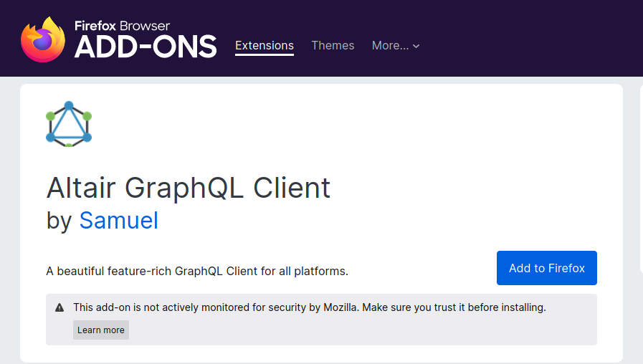Click top blue node of Altair logo
The width and height of the screenshot is (643, 364).
click(x=69, y=106)
